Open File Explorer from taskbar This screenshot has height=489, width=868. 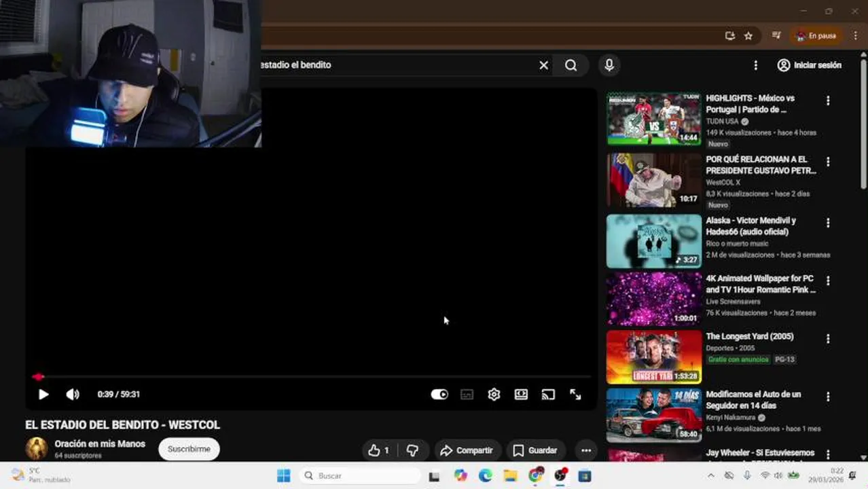click(x=509, y=476)
